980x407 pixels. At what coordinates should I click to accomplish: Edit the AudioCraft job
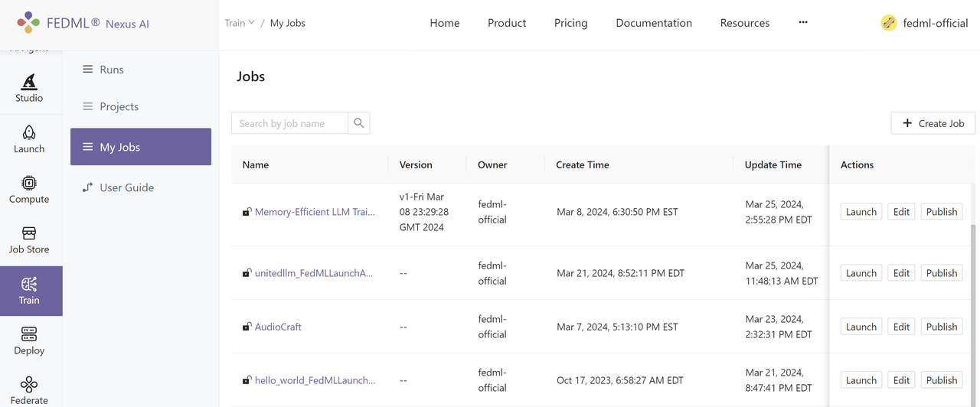tap(902, 327)
